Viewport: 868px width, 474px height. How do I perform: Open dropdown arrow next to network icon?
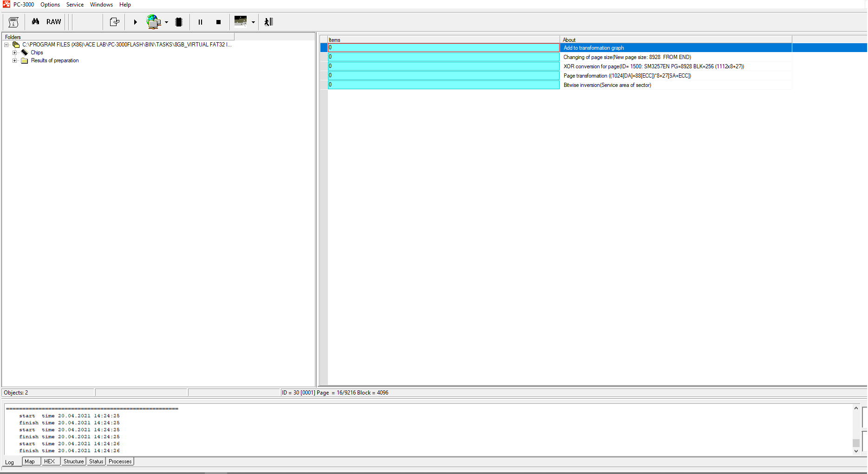tap(166, 22)
